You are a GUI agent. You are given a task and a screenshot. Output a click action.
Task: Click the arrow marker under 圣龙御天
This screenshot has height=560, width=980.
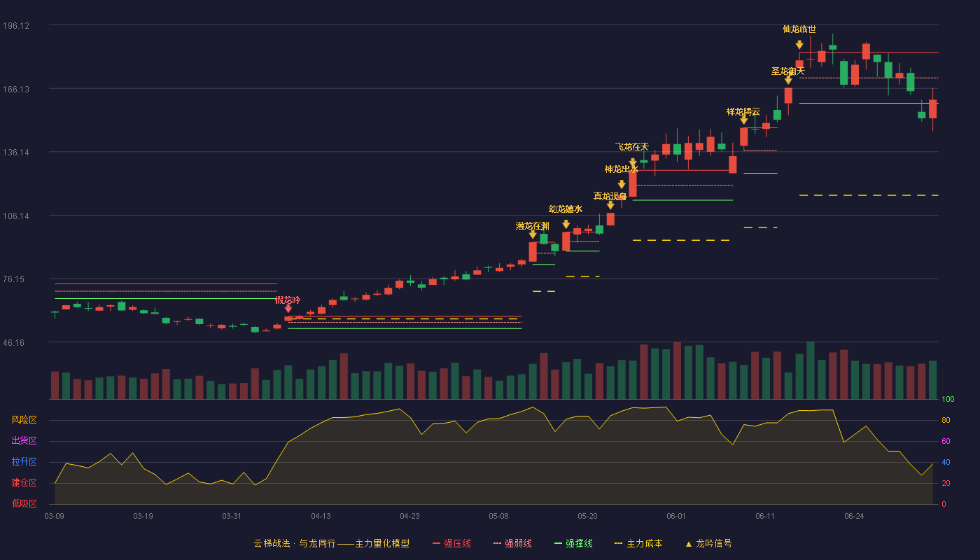[788, 80]
